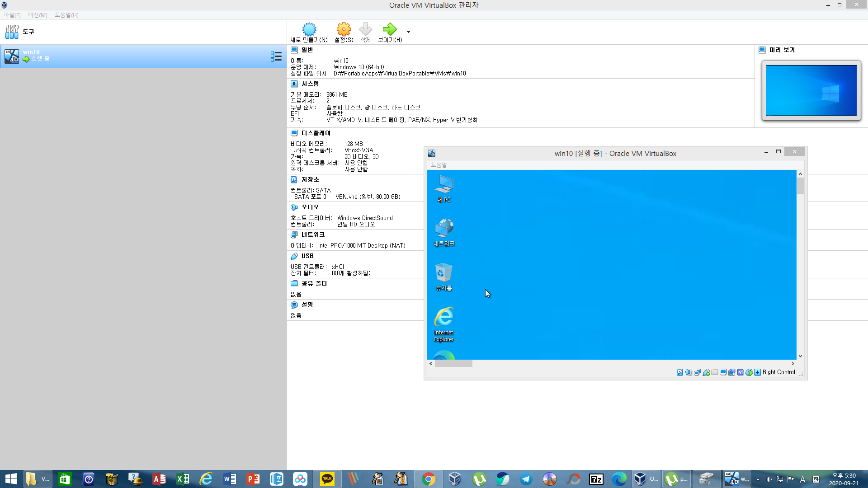Click audio indicator in VM status bar
Image resolution: width=868 pixels, height=488 pixels.
tap(689, 372)
